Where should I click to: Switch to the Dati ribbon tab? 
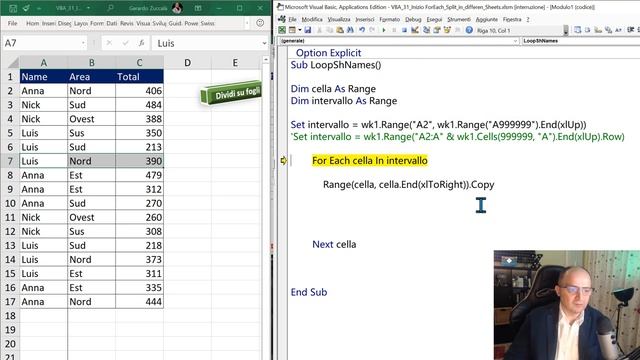pos(112,23)
